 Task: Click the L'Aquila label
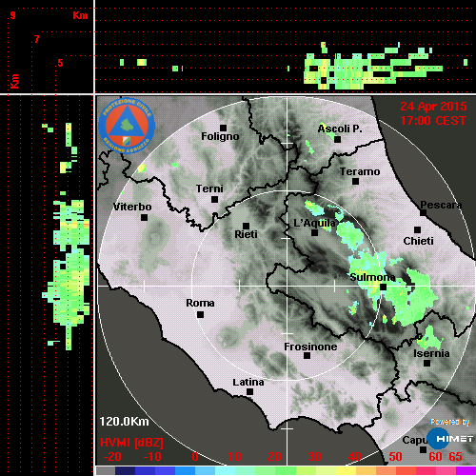(314, 223)
